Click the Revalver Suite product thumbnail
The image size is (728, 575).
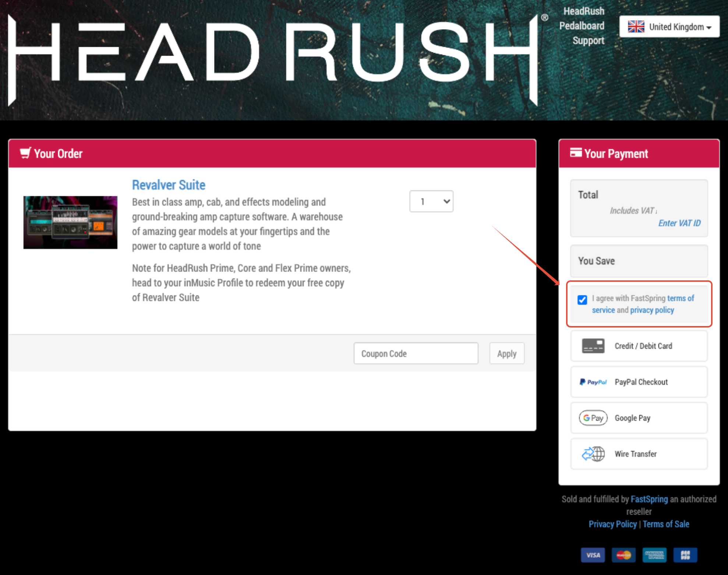point(70,222)
